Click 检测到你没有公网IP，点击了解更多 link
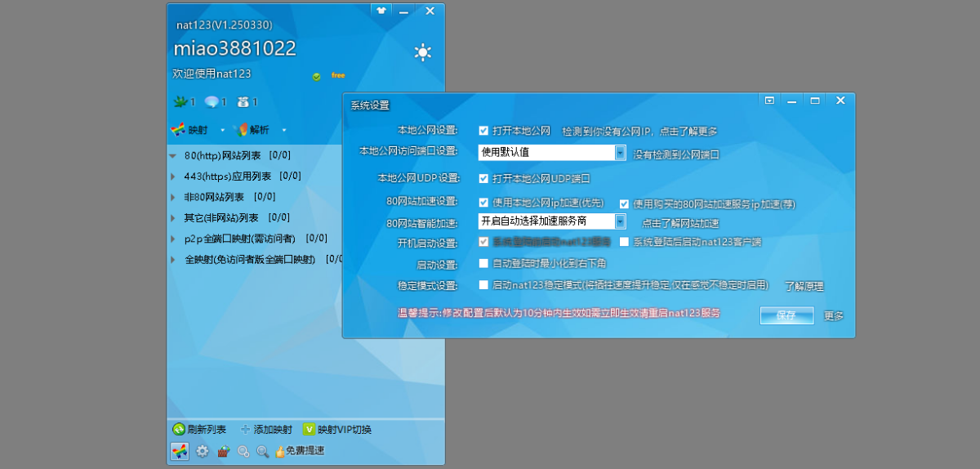The height and width of the screenshot is (469, 980). [x=641, y=131]
